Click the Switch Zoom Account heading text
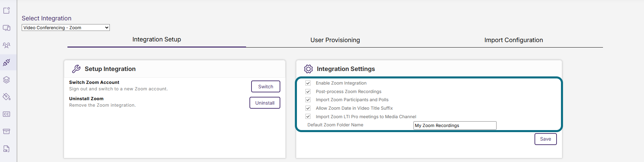 94,82
